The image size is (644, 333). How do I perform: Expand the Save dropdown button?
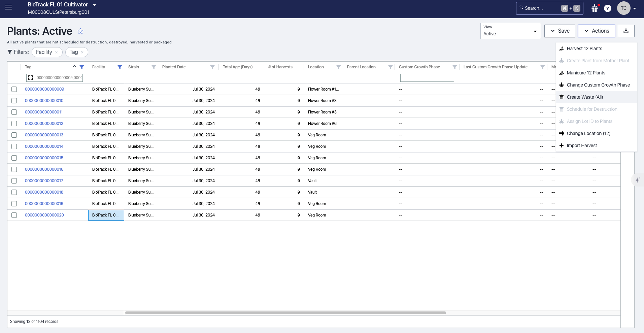click(560, 31)
